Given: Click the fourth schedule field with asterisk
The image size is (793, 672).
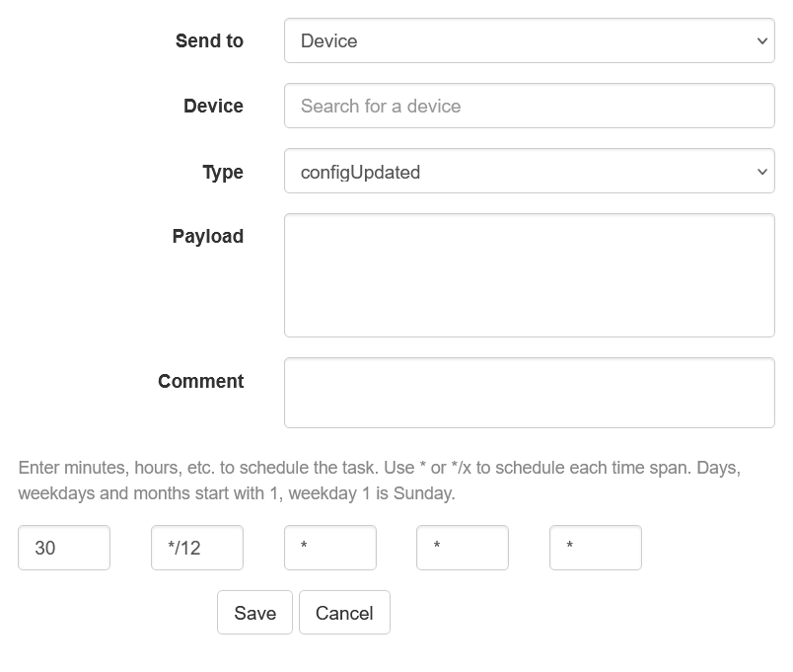Looking at the screenshot, I should coord(463,548).
